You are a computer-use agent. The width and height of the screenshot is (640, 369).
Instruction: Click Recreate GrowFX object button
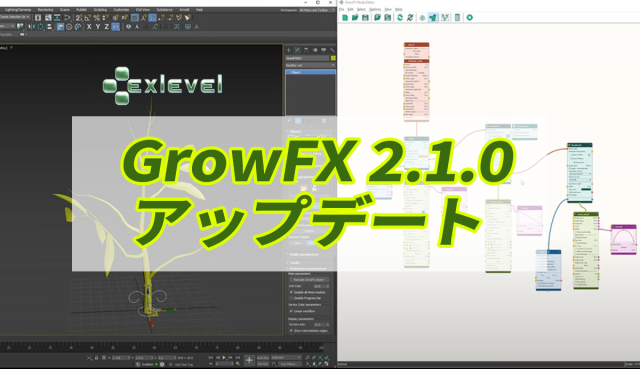click(x=309, y=280)
